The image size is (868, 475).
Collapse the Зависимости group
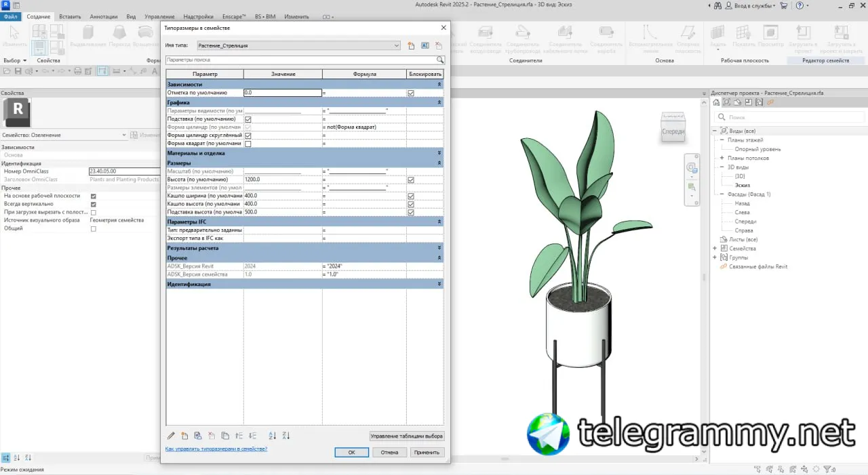(439, 84)
